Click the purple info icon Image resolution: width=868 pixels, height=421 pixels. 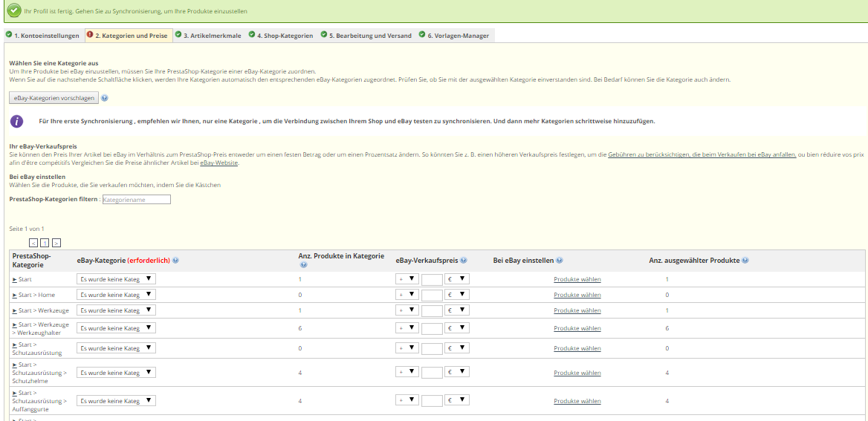tap(17, 121)
